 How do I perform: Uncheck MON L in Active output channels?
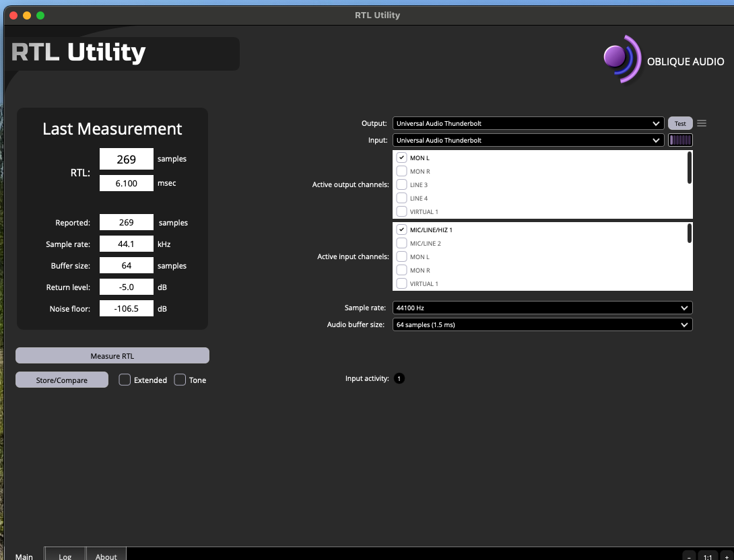point(401,157)
